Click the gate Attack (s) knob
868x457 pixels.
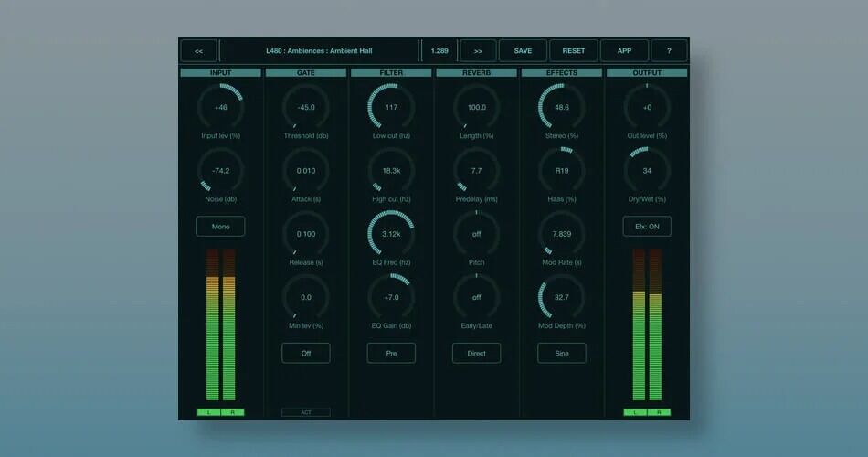point(305,171)
